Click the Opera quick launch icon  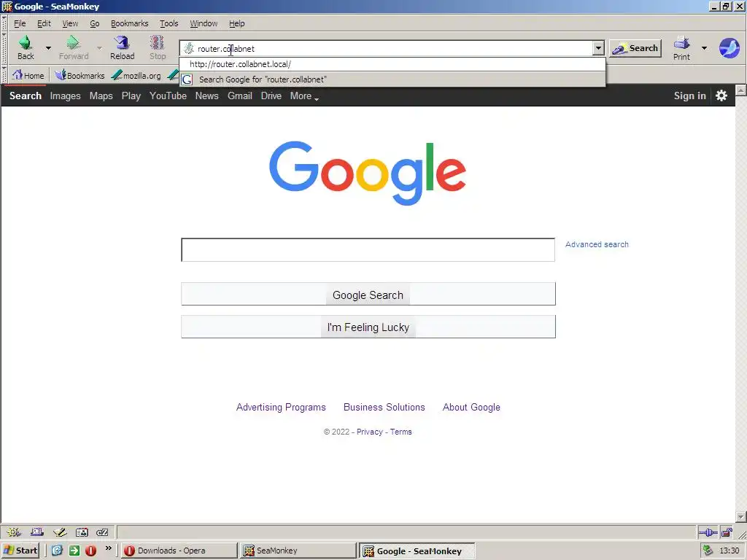point(90,551)
